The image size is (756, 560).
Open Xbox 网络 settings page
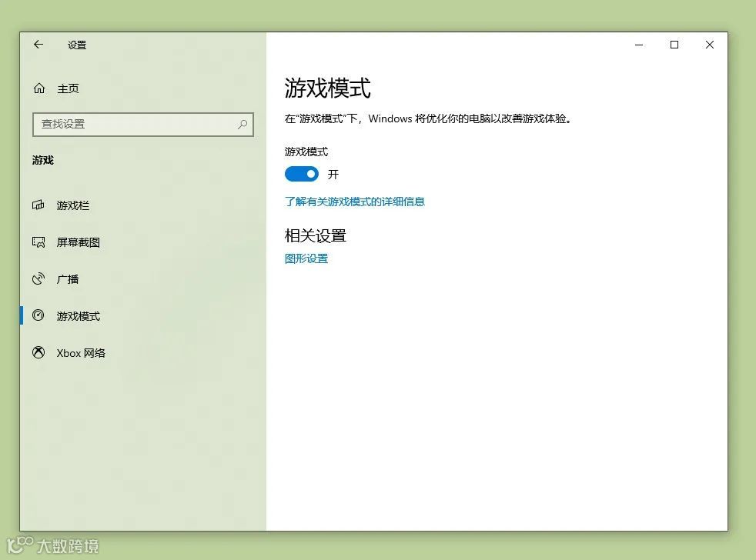coord(81,353)
